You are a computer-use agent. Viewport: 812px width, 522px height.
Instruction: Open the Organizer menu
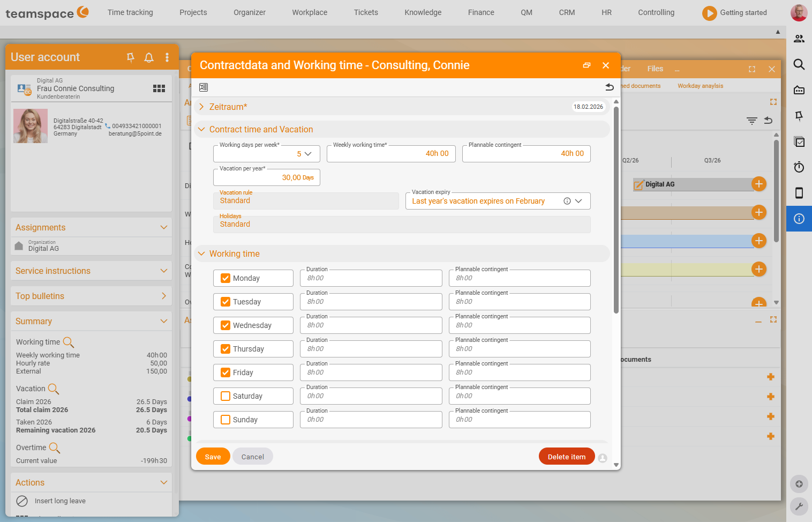click(x=250, y=12)
